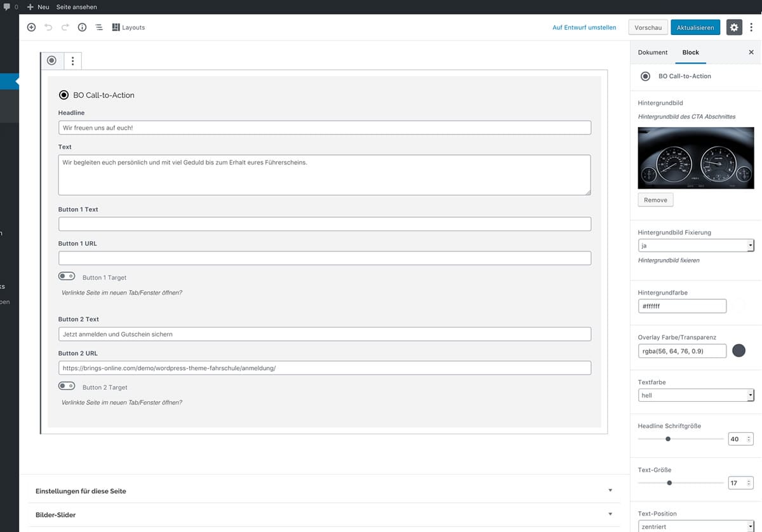Toggle the settings gear sidebar
Image resolution: width=762 pixels, height=532 pixels.
[x=734, y=27]
